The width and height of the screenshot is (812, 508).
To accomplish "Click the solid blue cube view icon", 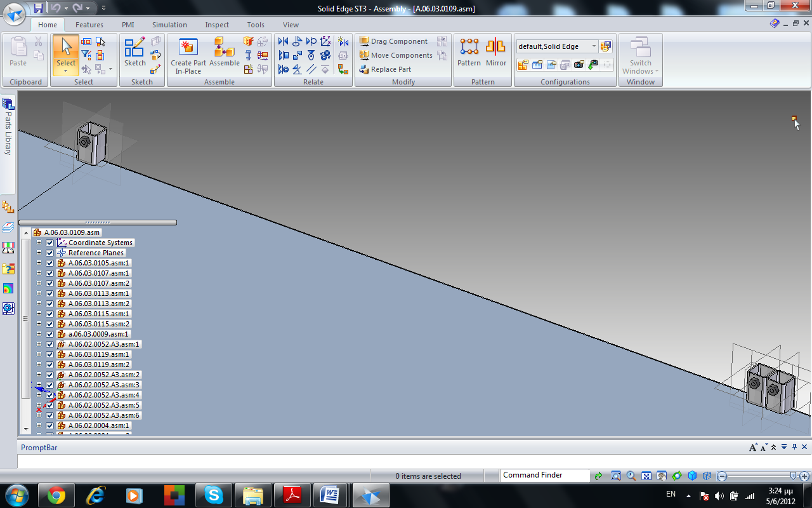I will click(x=692, y=476).
